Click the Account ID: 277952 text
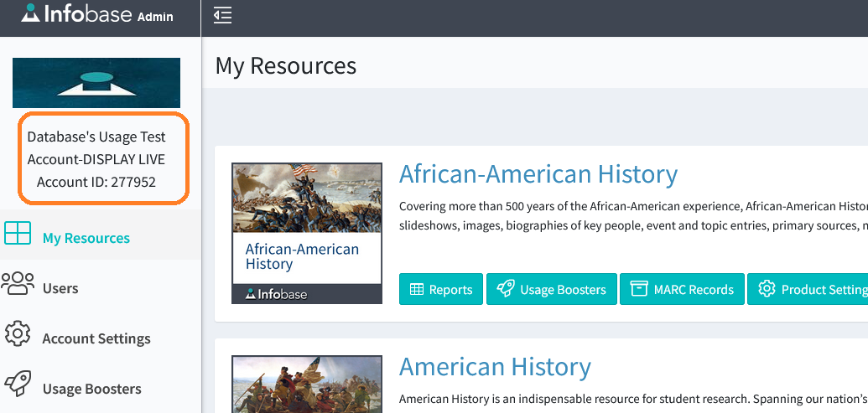This screenshot has width=868, height=413. click(96, 181)
